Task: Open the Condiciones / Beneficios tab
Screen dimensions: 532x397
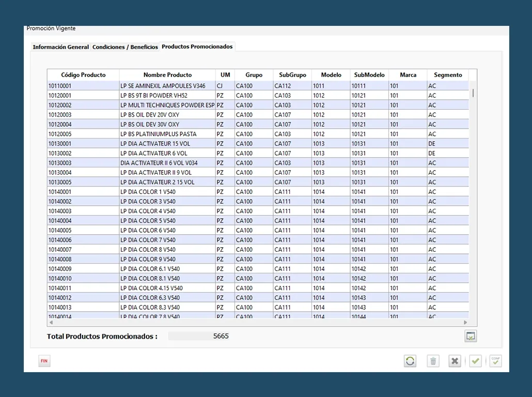Action: click(x=125, y=47)
